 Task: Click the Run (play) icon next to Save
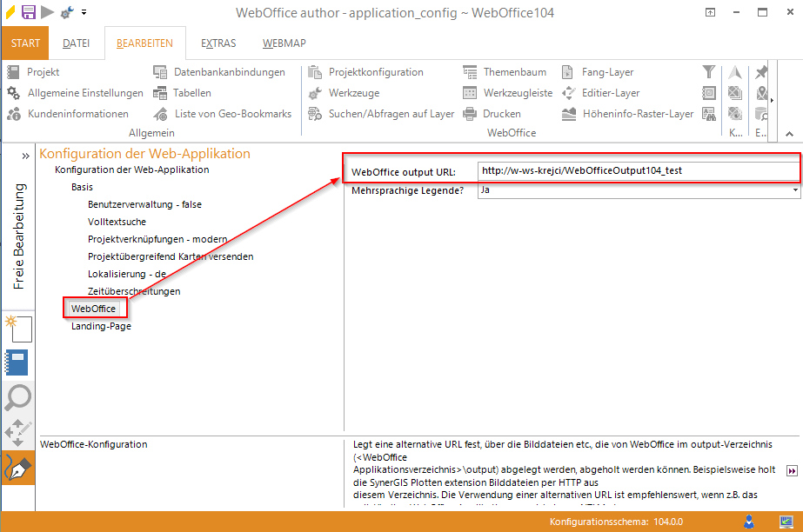(48, 12)
